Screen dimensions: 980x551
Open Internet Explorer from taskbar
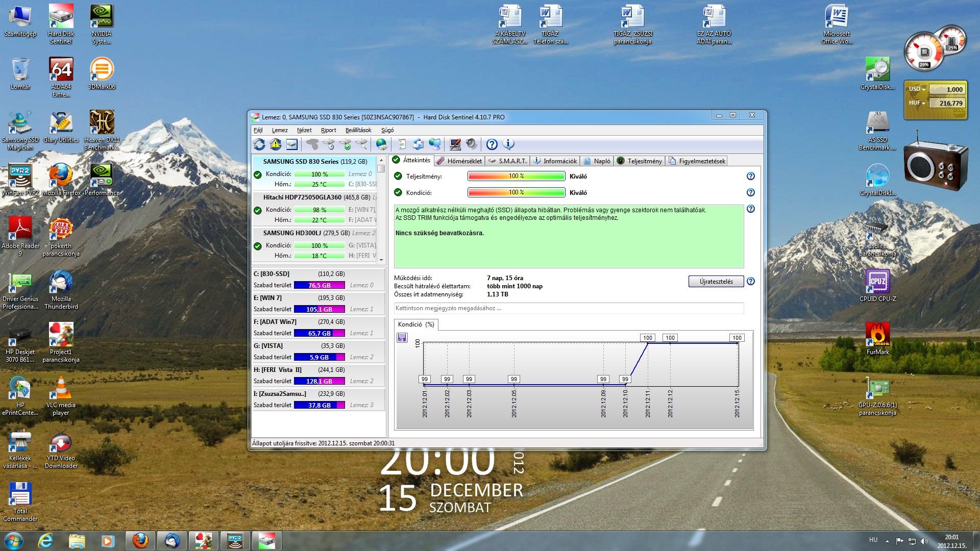(46, 540)
